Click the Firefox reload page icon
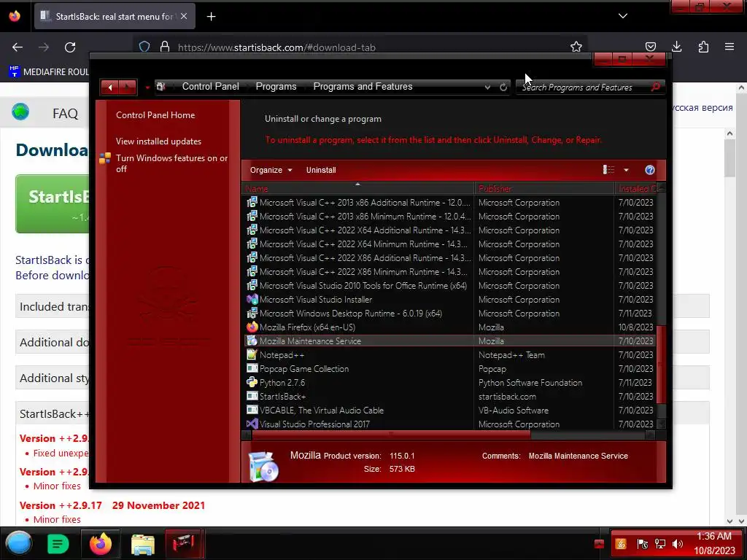 click(70, 47)
